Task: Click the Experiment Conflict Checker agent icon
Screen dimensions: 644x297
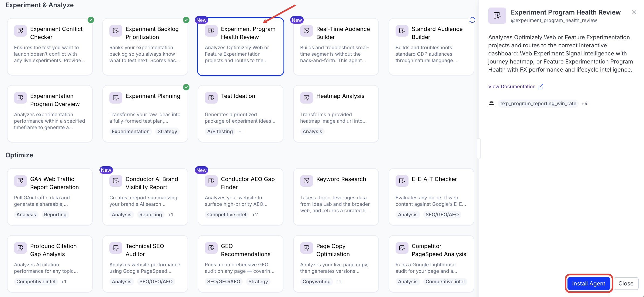Action: point(20,31)
